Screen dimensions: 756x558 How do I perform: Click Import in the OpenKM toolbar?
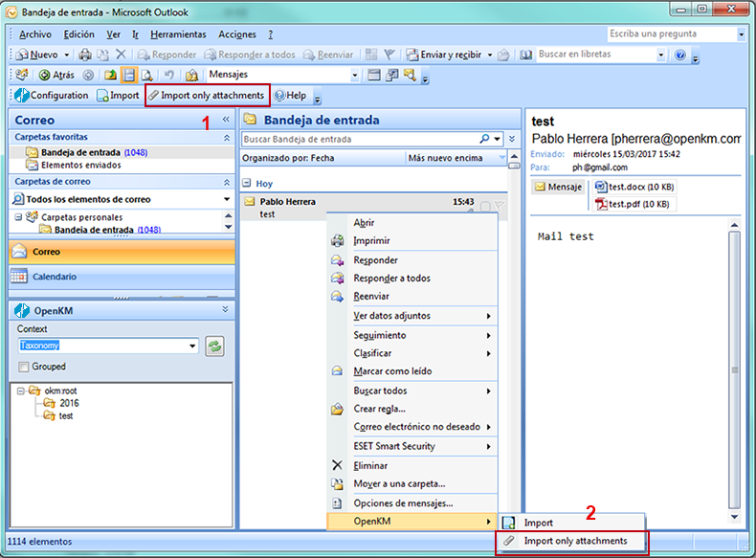point(118,96)
